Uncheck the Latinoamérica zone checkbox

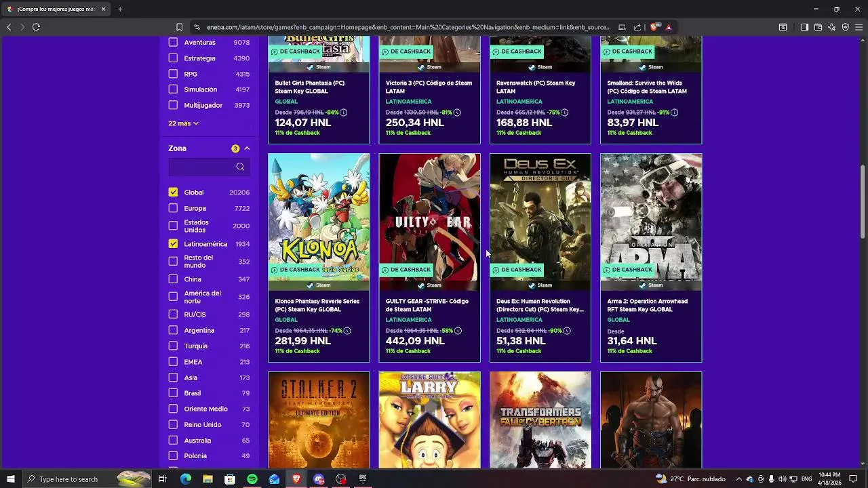pos(173,244)
